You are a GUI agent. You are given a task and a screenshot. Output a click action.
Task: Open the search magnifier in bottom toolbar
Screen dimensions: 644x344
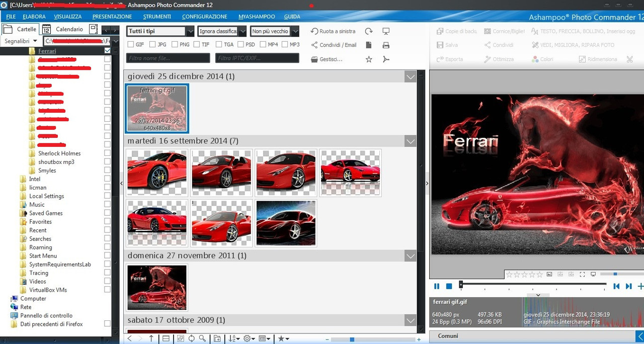click(x=202, y=338)
